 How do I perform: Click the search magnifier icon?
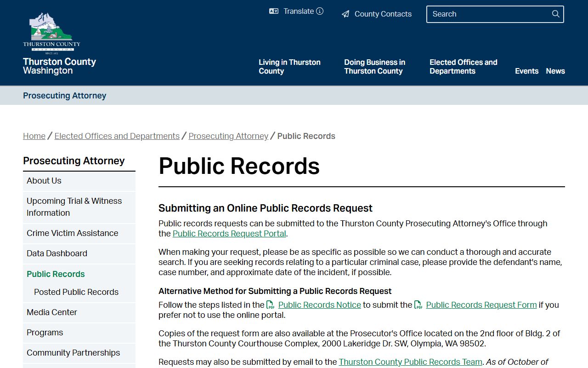(x=555, y=14)
